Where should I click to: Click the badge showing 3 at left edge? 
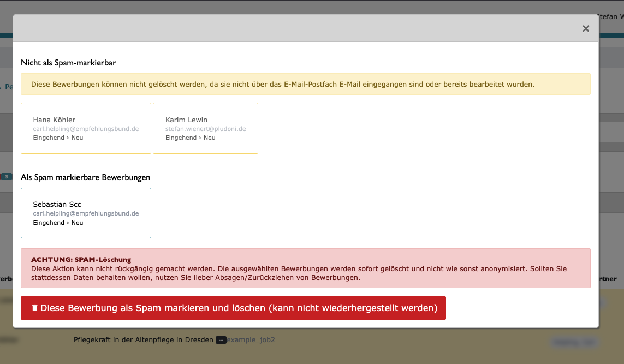6,177
